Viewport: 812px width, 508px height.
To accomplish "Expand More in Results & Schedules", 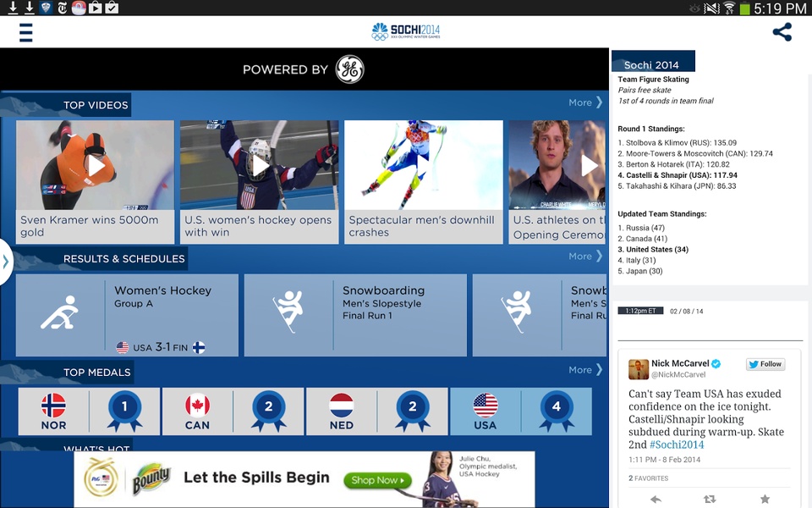I will click(585, 256).
